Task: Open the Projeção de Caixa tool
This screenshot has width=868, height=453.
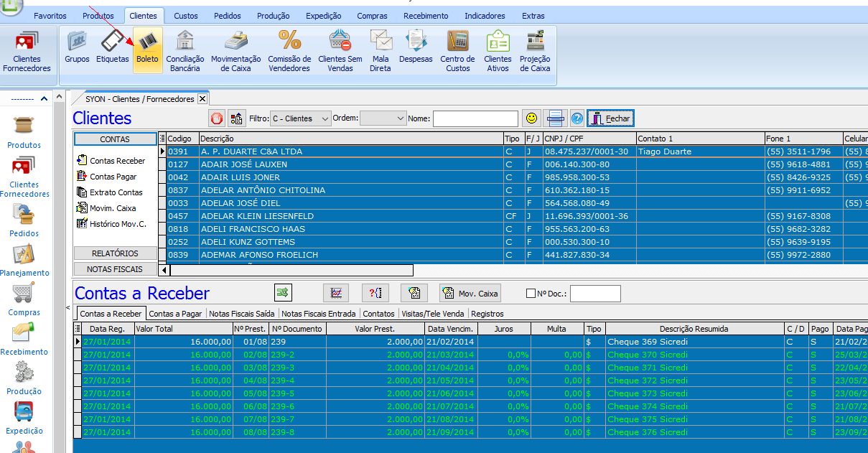Action: pyautogui.click(x=534, y=50)
